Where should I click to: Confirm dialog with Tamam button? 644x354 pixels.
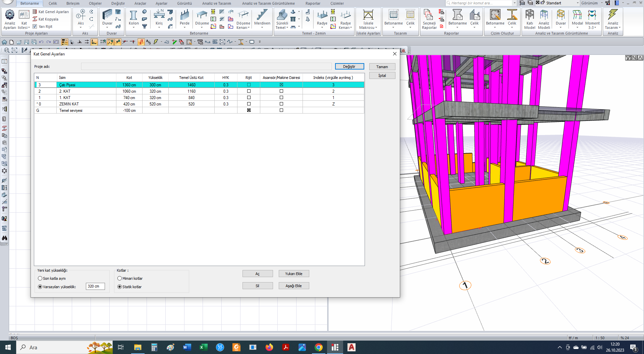382,67
